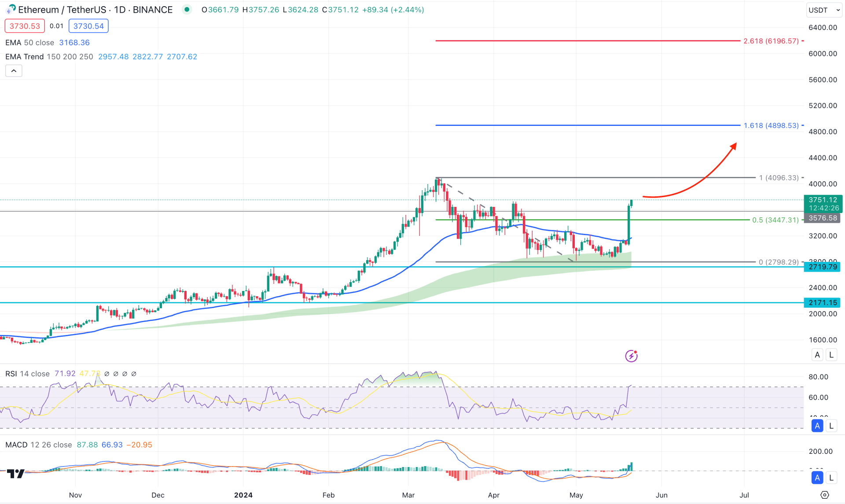Screen dimensions: 845x504
Task: Click the MACD histogram value −20.95
Action: pos(139,445)
